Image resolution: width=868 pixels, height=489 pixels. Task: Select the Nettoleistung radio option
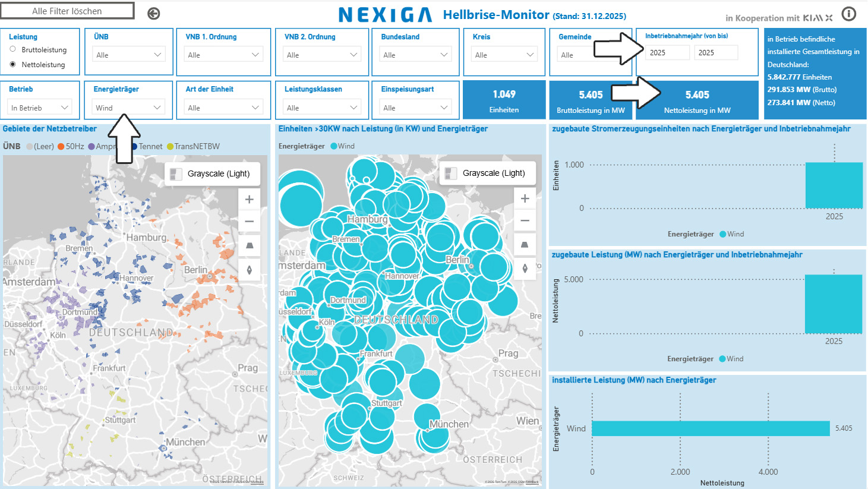[13, 64]
